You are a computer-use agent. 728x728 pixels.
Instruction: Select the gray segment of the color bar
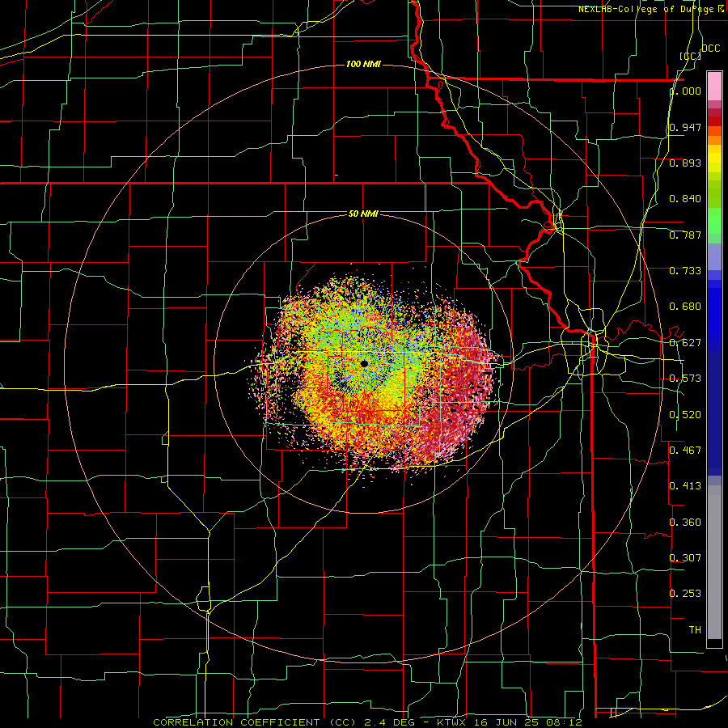tap(714, 566)
